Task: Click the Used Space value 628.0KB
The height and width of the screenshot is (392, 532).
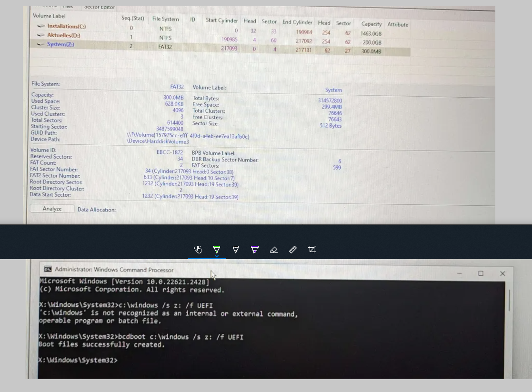Action: coord(174,104)
